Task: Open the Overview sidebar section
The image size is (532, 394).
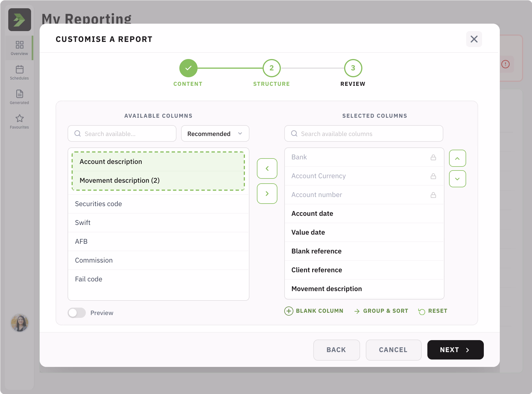Action: [x=19, y=48]
